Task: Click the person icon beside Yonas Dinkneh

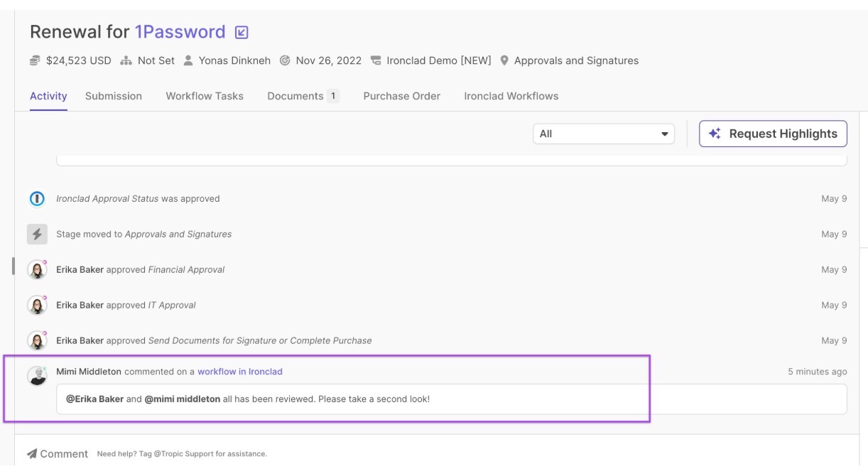Action: click(188, 61)
